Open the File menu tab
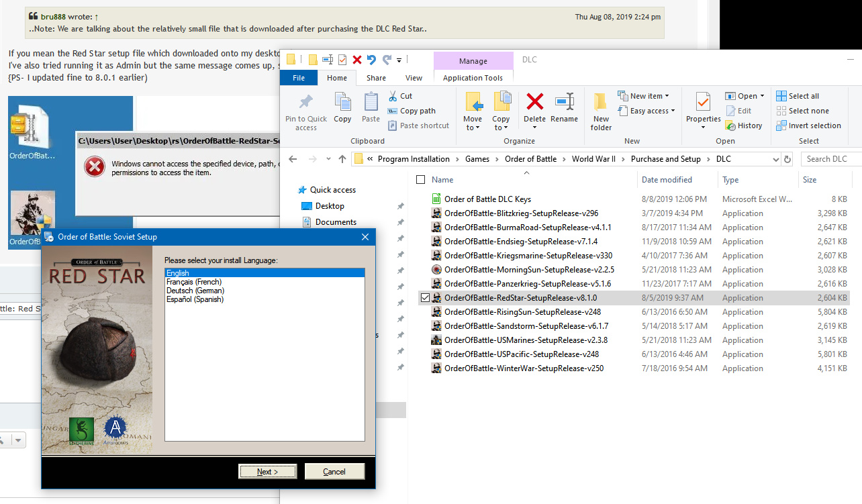The image size is (862, 504). click(299, 78)
